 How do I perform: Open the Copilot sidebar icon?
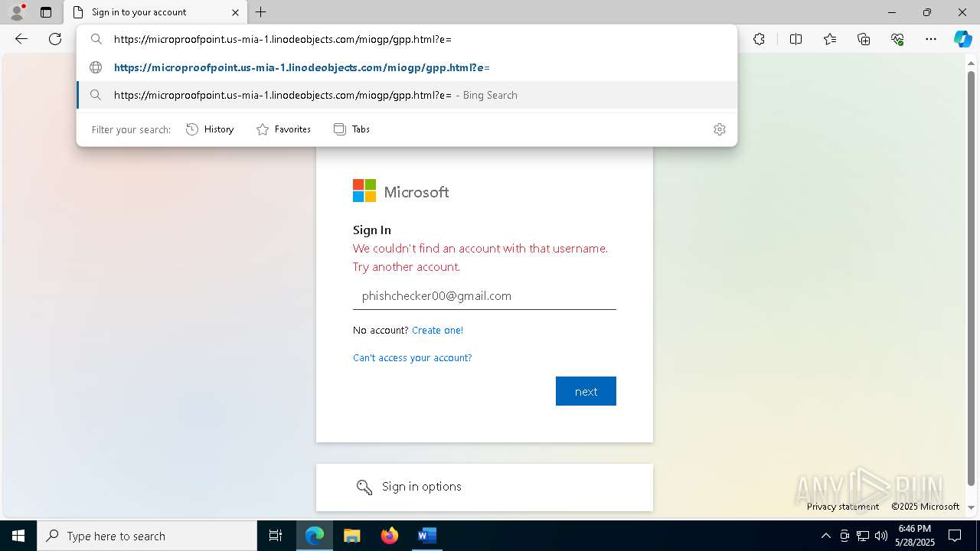(x=962, y=39)
